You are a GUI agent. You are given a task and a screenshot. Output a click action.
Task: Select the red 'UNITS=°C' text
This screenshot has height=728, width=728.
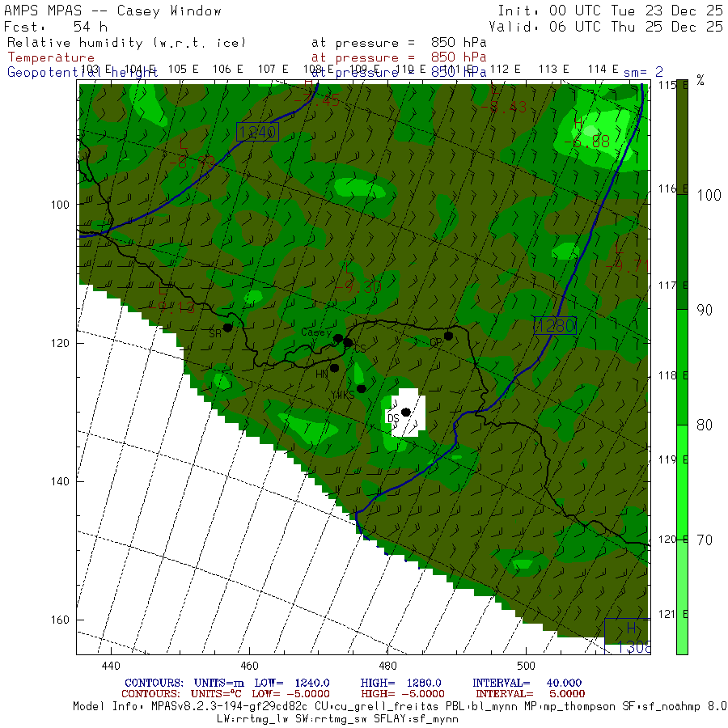pyautogui.click(x=216, y=694)
